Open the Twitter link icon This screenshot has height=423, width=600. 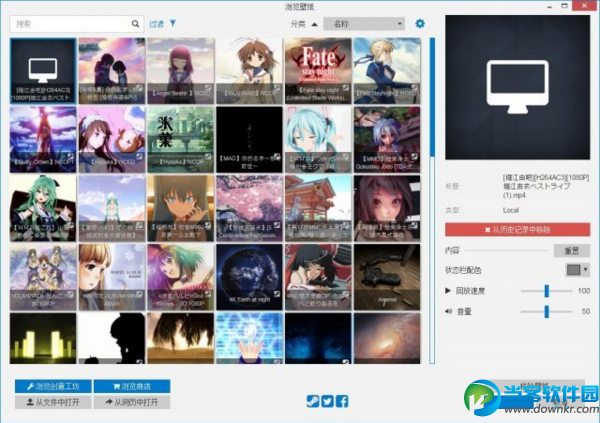point(327,401)
